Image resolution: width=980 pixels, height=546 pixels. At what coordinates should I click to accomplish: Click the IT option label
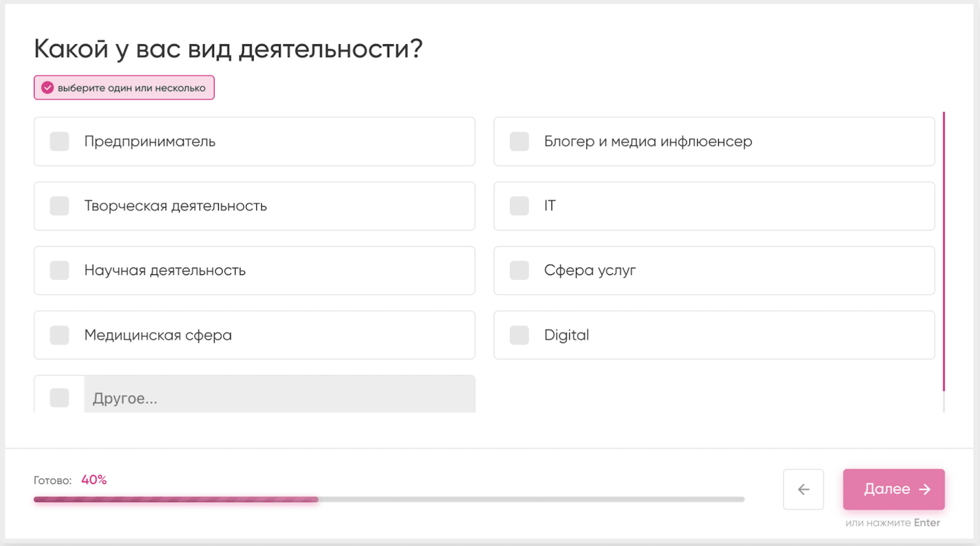(x=550, y=206)
